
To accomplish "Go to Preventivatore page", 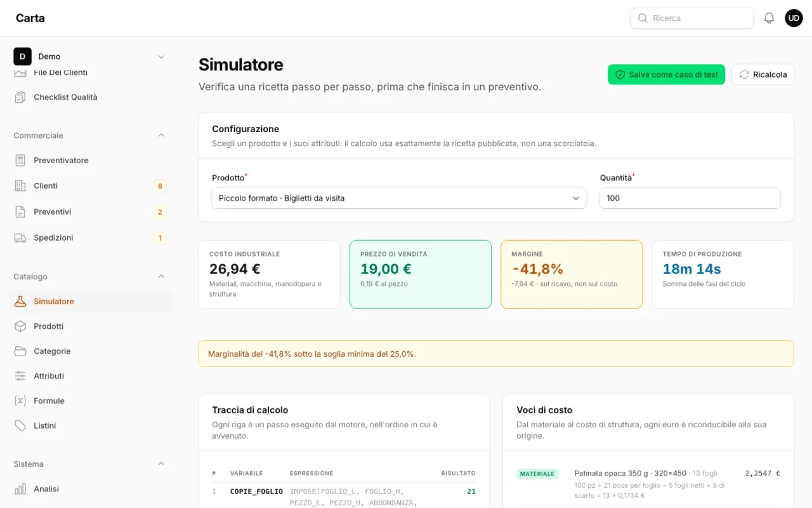I will pos(90,160).
